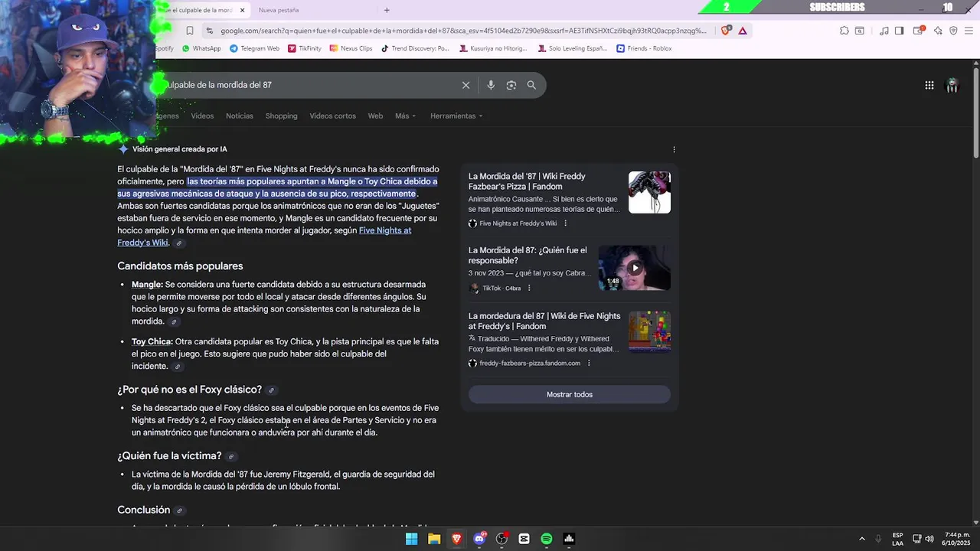Open the browser hamburger main menu

tap(969, 31)
